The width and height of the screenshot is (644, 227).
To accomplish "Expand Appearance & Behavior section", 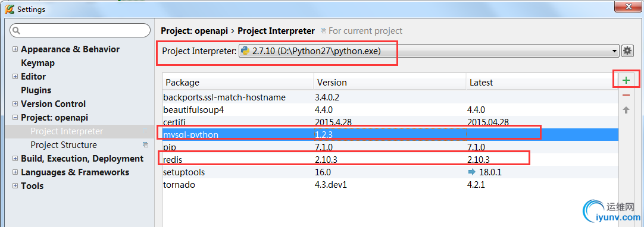I will [15, 49].
